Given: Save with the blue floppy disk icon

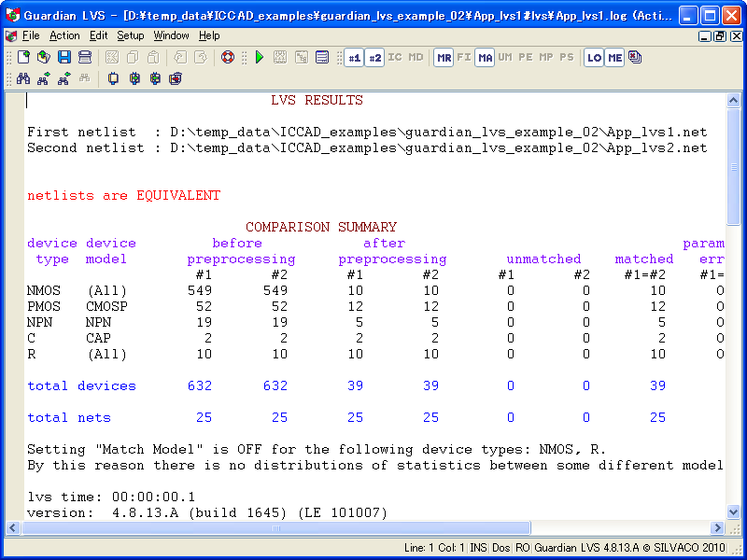Looking at the screenshot, I should (64, 58).
